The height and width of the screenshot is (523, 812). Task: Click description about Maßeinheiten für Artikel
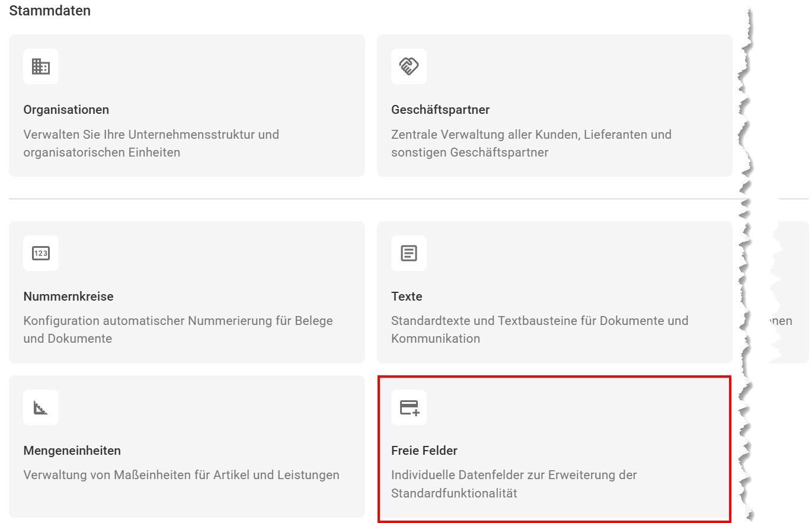(181, 475)
